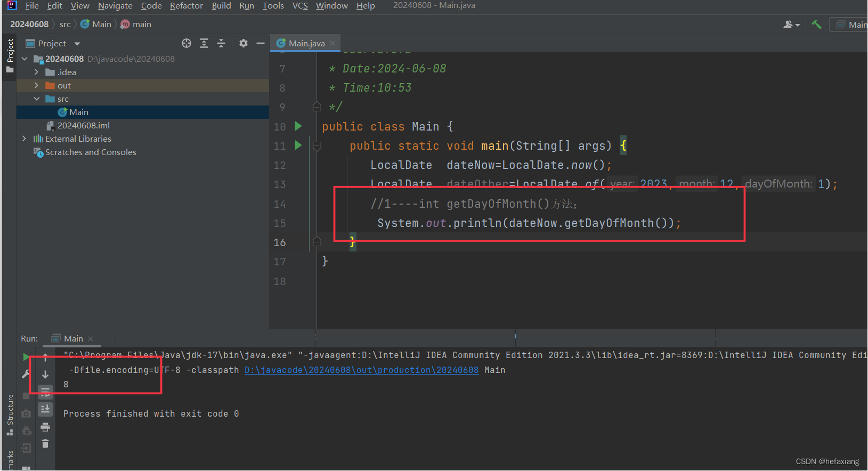Toggle Scroll to End in Run console

(x=45, y=409)
